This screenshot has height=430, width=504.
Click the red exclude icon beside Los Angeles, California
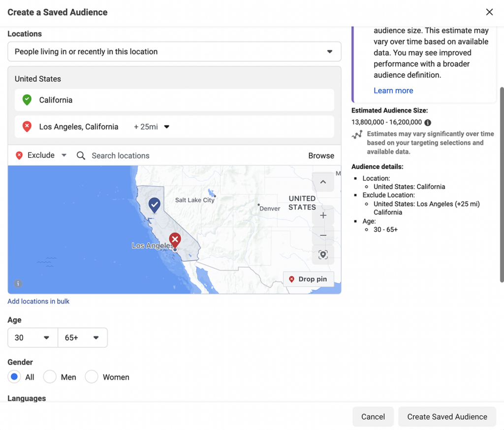coord(27,126)
